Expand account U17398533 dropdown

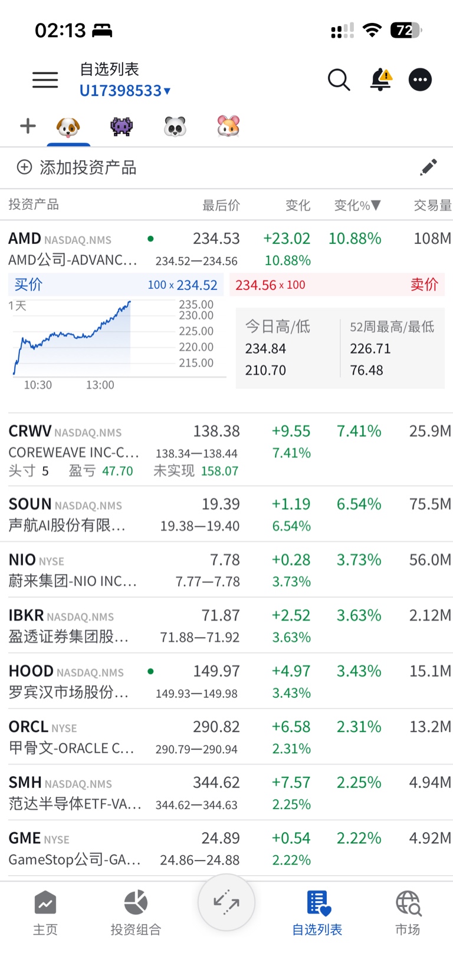coord(125,91)
